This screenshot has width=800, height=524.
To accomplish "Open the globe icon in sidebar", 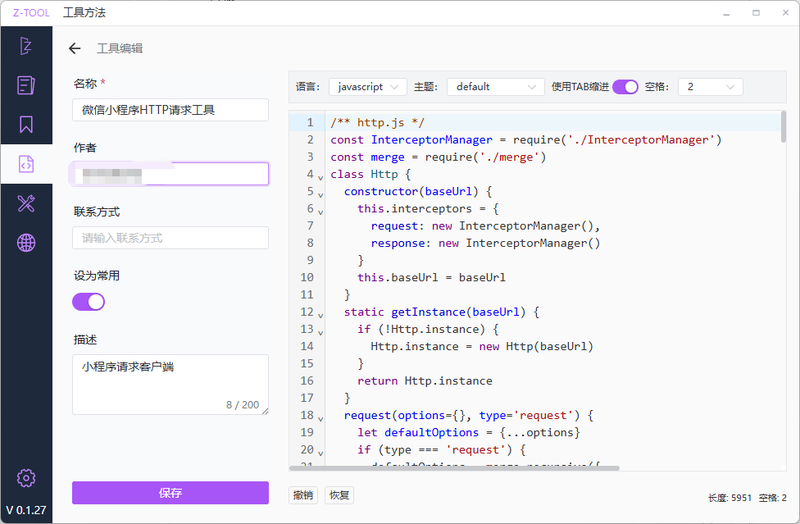I will tap(26, 243).
